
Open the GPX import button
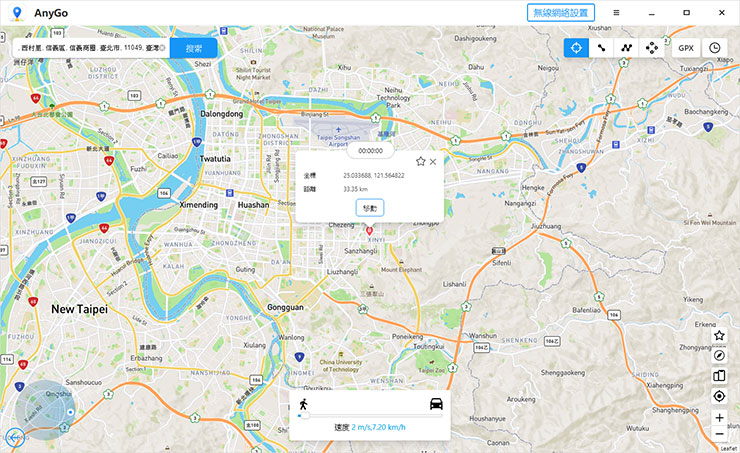686,47
